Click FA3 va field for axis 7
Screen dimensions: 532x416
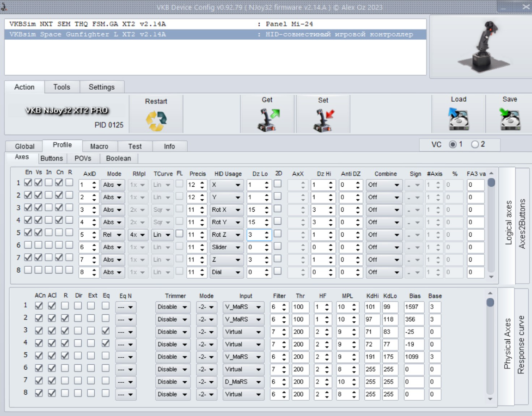[x=475, y=260]
